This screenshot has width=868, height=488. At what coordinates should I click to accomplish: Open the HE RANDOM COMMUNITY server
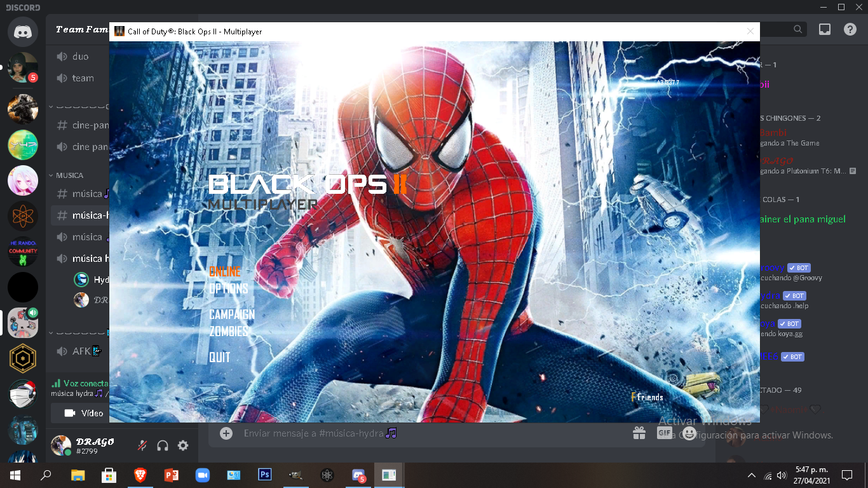tap(23, 252)
